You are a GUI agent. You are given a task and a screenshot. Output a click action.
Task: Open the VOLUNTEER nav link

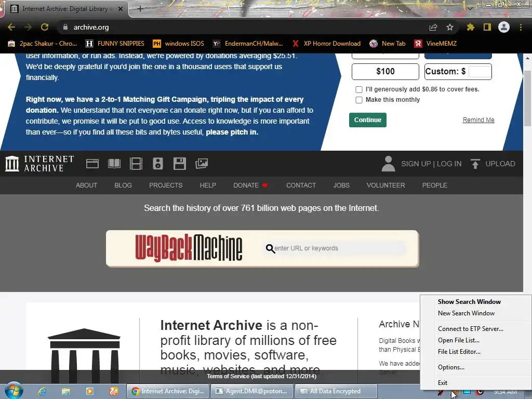pyautogui.click(x=386, y=185)
